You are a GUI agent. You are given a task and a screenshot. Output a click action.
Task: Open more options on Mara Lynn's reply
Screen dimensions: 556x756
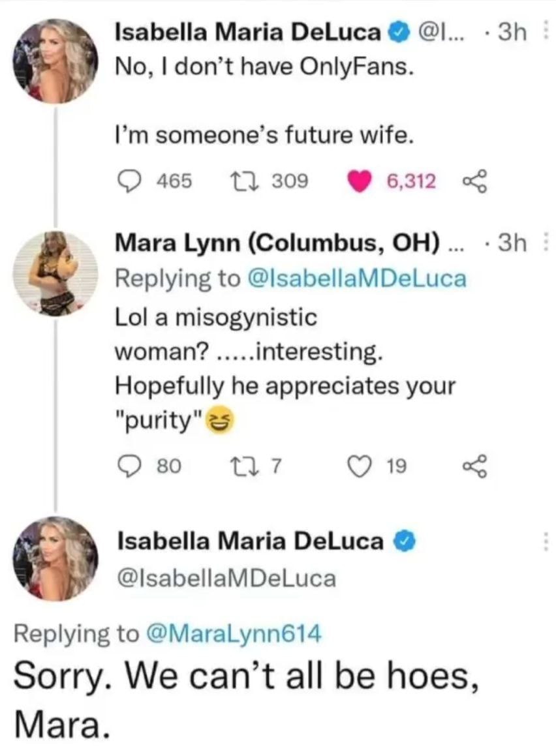(x=546, y=244)
